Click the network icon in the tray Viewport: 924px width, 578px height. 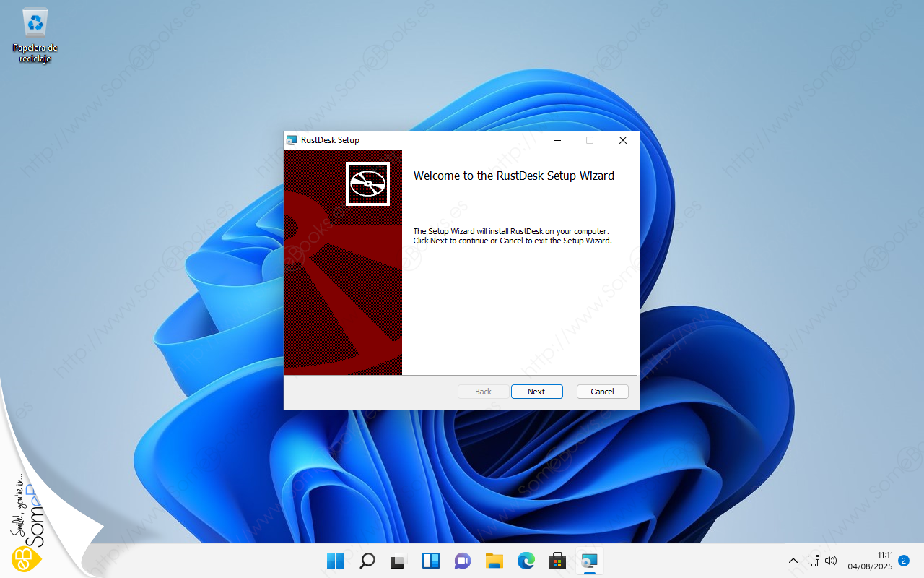pos(814,561)
